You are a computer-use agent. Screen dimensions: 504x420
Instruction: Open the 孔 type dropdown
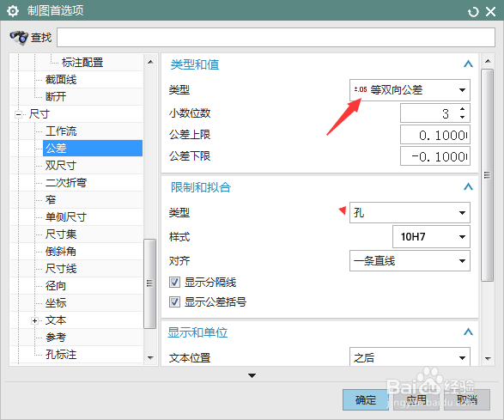click(410, 212)
